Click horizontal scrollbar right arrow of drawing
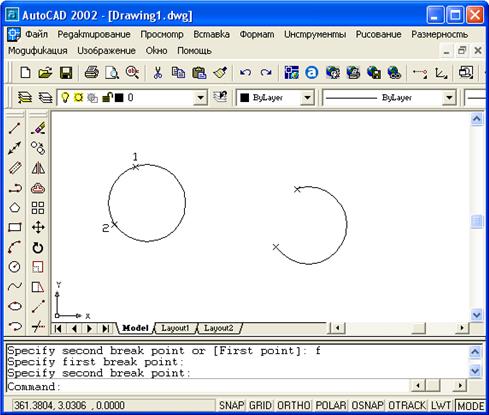Screen dimensions: 489x415 [x=462, y=328]
